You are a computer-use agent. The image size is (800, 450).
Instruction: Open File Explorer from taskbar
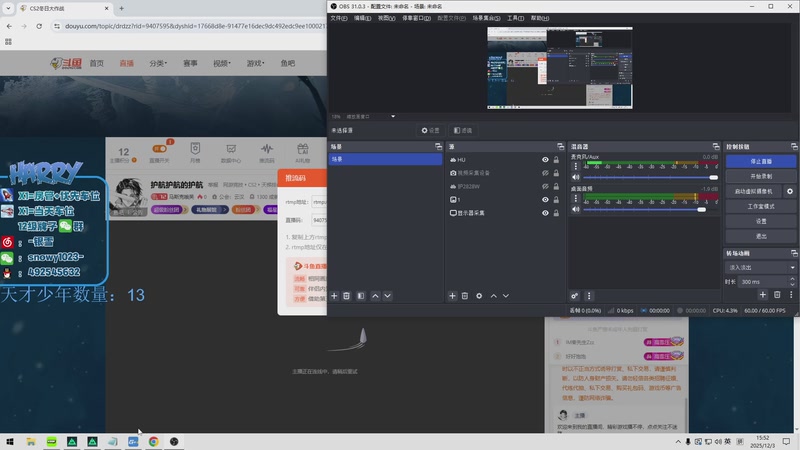[31, 442]
